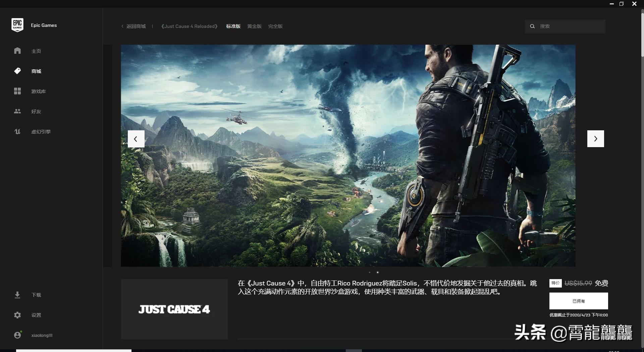
Task: Open 下载 in the sidebar
Action: (36, 295)
